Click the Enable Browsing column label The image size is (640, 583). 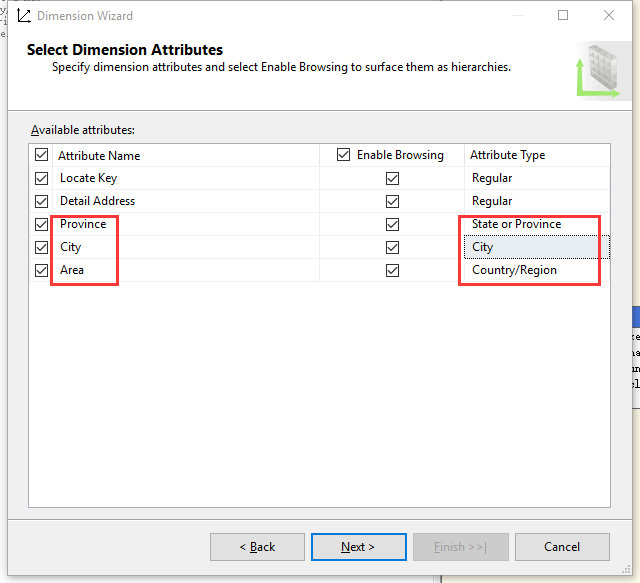click(x=400, y=155)
